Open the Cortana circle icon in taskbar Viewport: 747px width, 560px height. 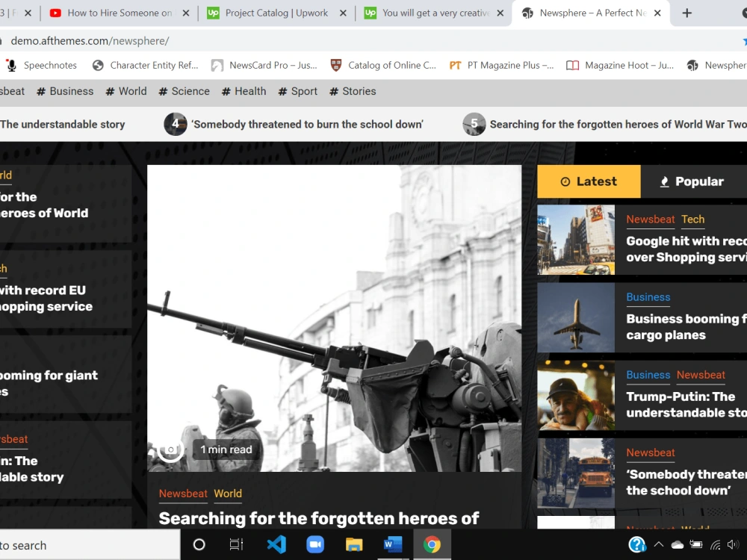click(x=199, y=544)
